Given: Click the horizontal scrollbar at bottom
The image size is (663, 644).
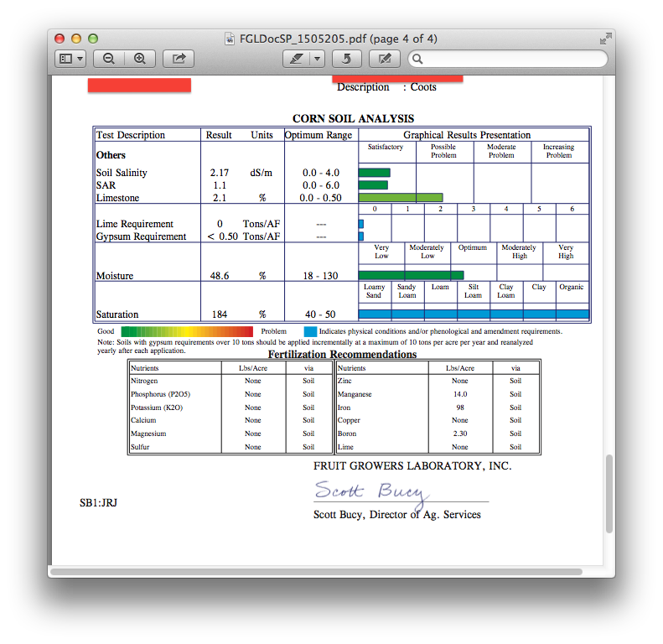Looking at the screenshot, I should (x=315, y=572).
